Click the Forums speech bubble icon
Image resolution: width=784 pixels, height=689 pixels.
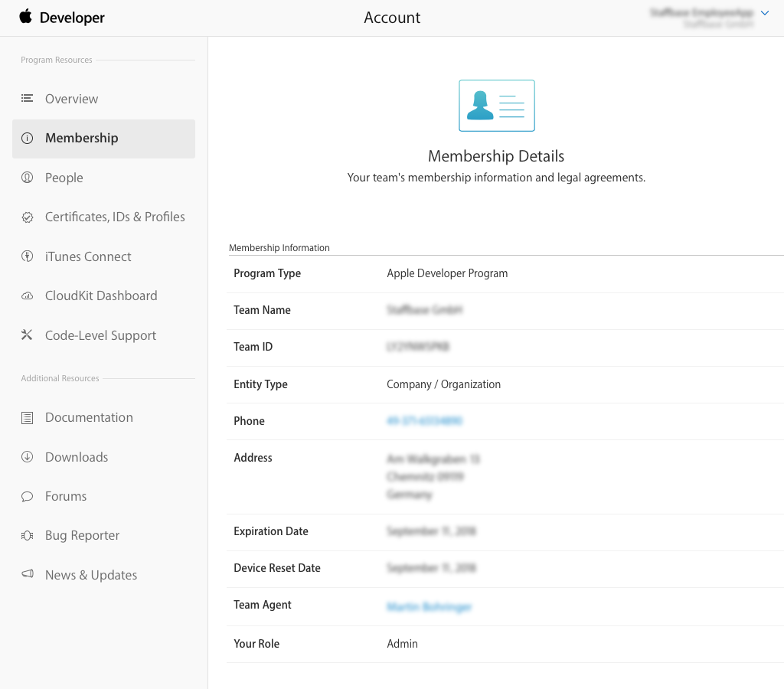click(28, 497)
